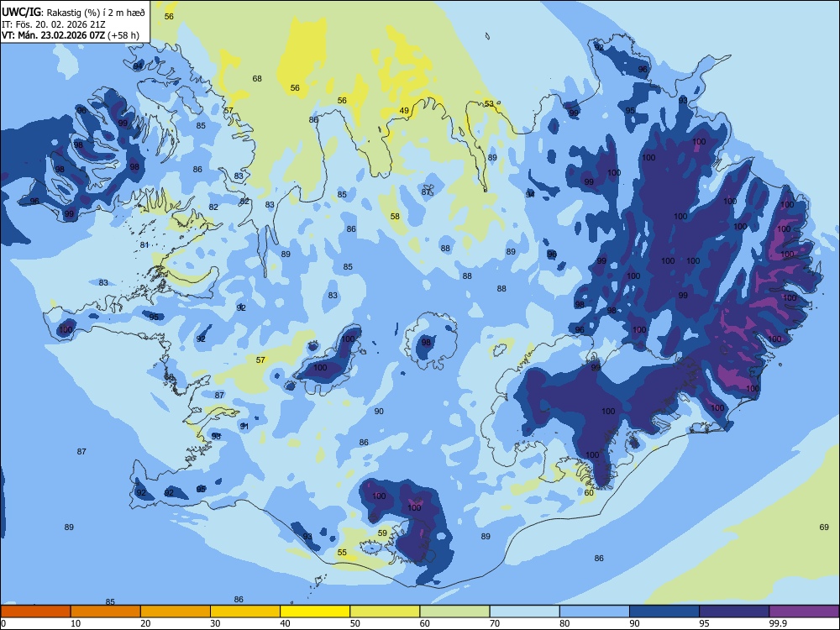The height and width of the screenshot is (630, 840).
Task: Click the humidity value '90' on the map
Action: point(379,412)
